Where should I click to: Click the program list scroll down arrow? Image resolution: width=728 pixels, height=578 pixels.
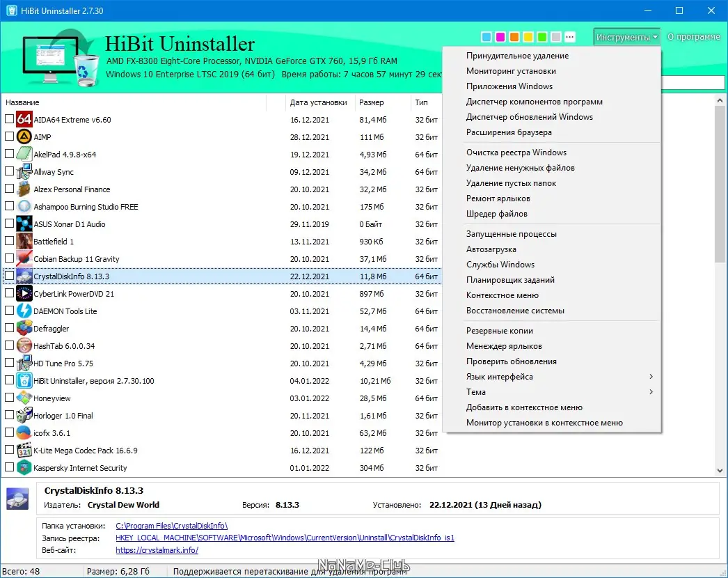pyautogui.click(x=720, y=470)
